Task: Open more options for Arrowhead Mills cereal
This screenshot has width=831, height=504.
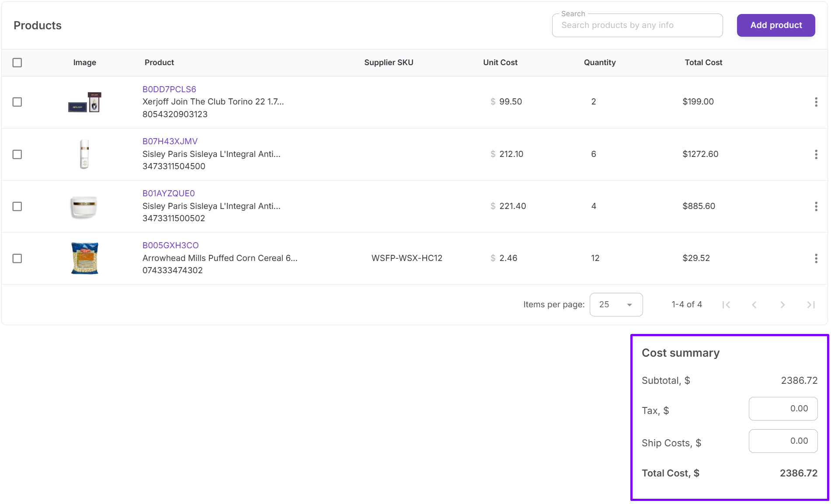Action: [816, 258]
